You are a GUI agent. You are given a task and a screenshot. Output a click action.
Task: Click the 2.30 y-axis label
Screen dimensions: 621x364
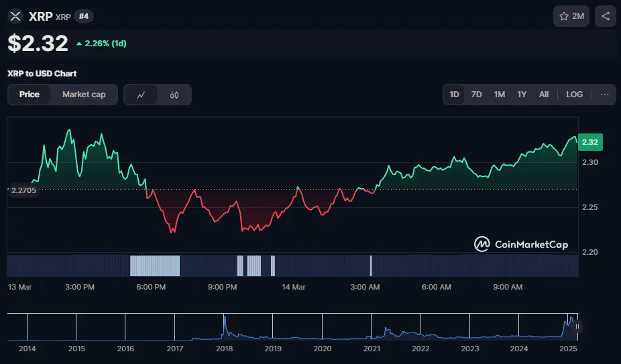pyautogui.click(x=590, y=162)
